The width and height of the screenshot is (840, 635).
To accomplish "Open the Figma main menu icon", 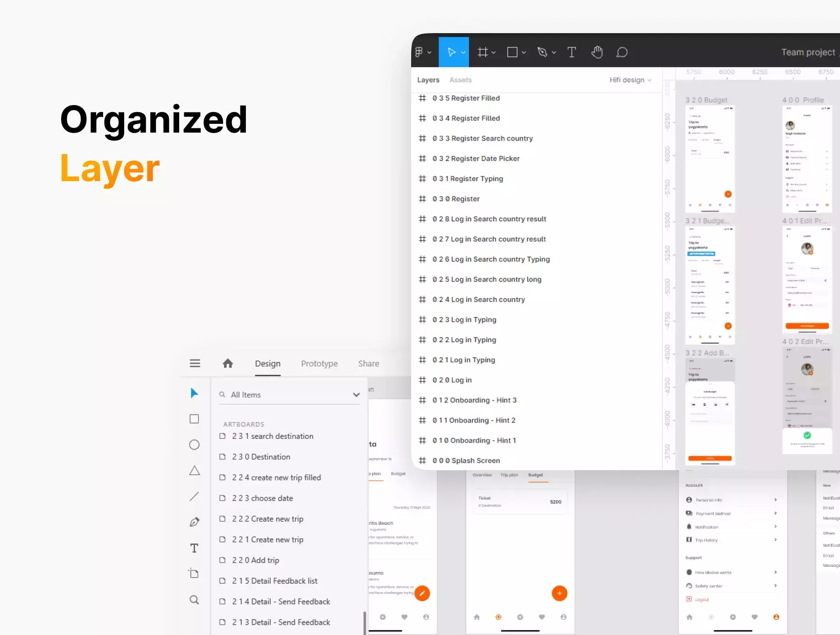I will pyautogui.click(x=419, y=52).
